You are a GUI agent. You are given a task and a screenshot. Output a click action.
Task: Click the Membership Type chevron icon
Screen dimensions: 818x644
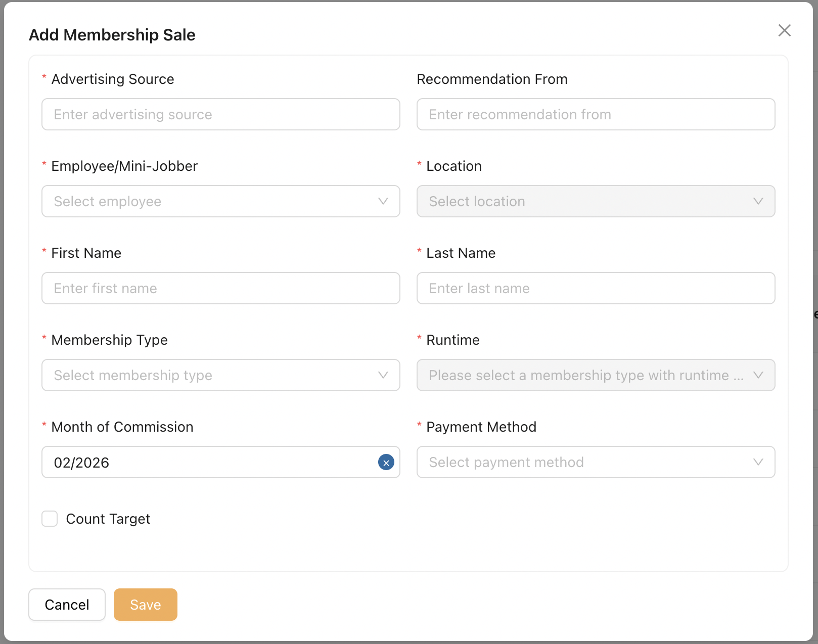tap(383, 375)
